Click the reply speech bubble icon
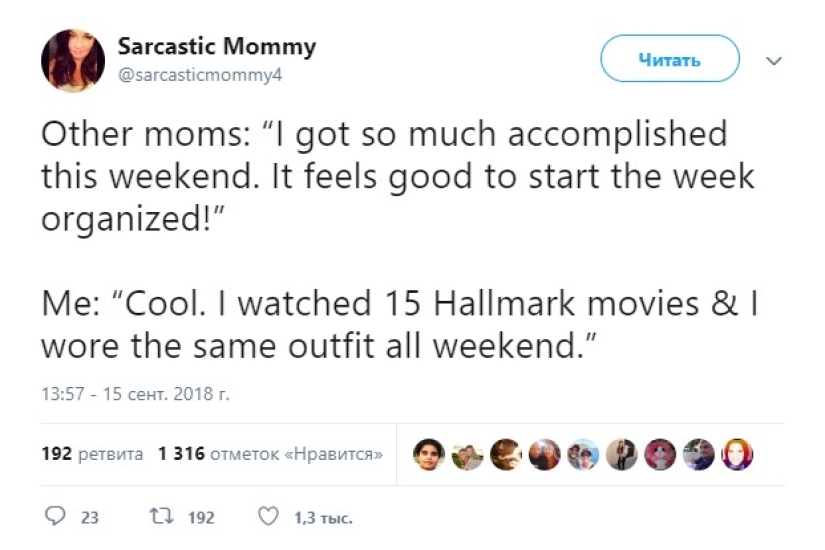Viewport: 825px width, 550px height. (56, 517)
